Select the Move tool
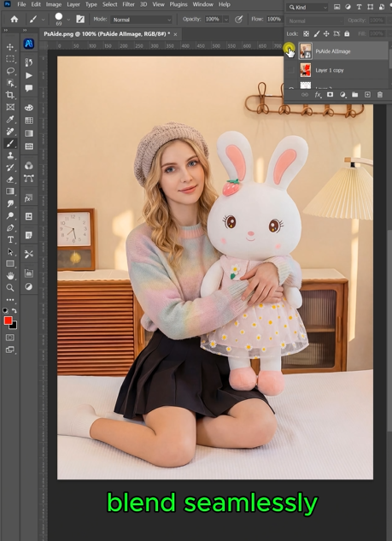 [10, 47]
